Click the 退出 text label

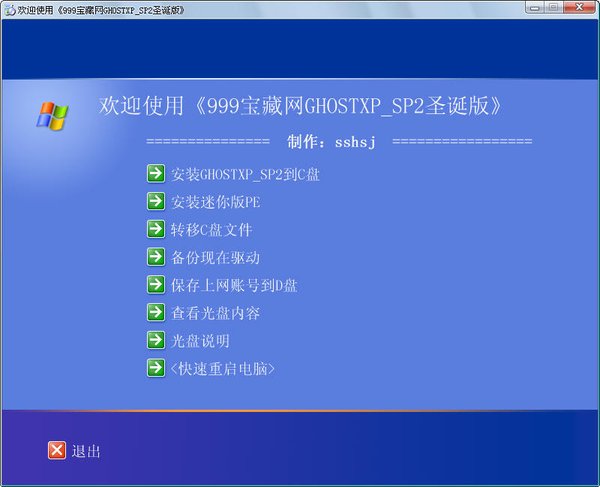point(86,451)
